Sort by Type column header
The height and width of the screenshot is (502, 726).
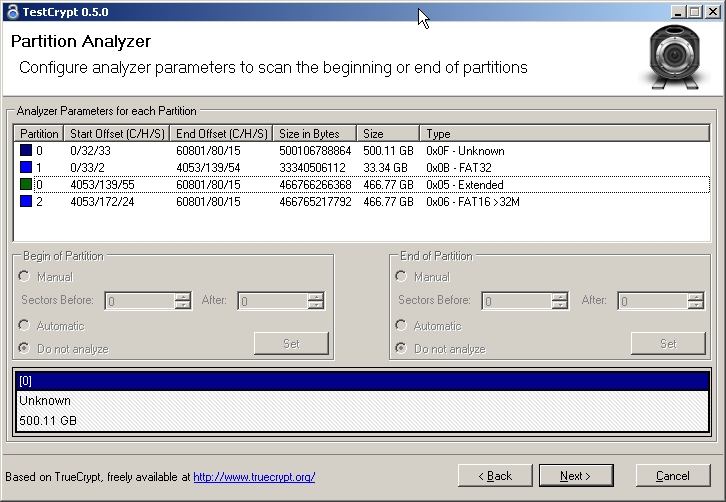point(564,134)
